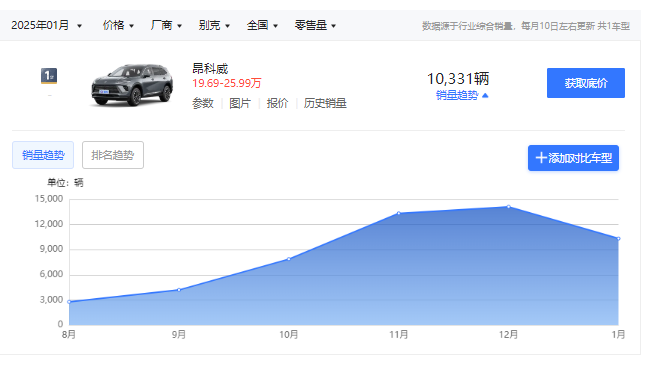Click the 9月 x-axis label

(x=179, y=335)
